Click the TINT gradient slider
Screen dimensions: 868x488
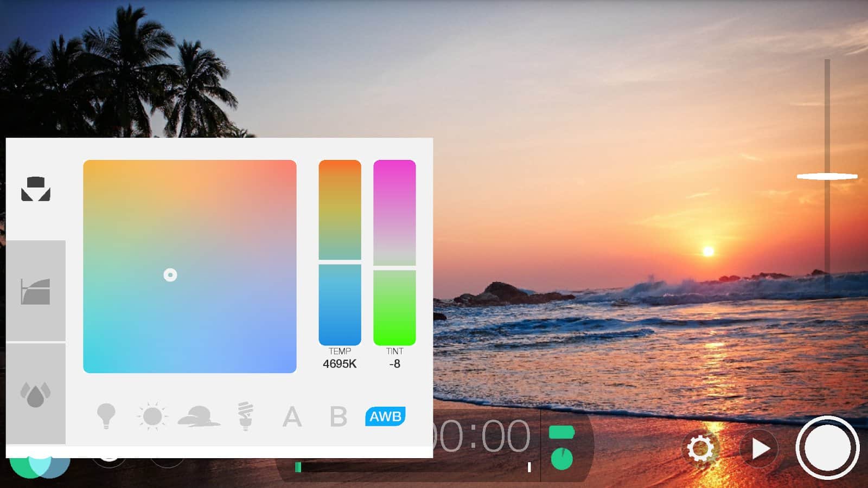click(x=394, y=253)
